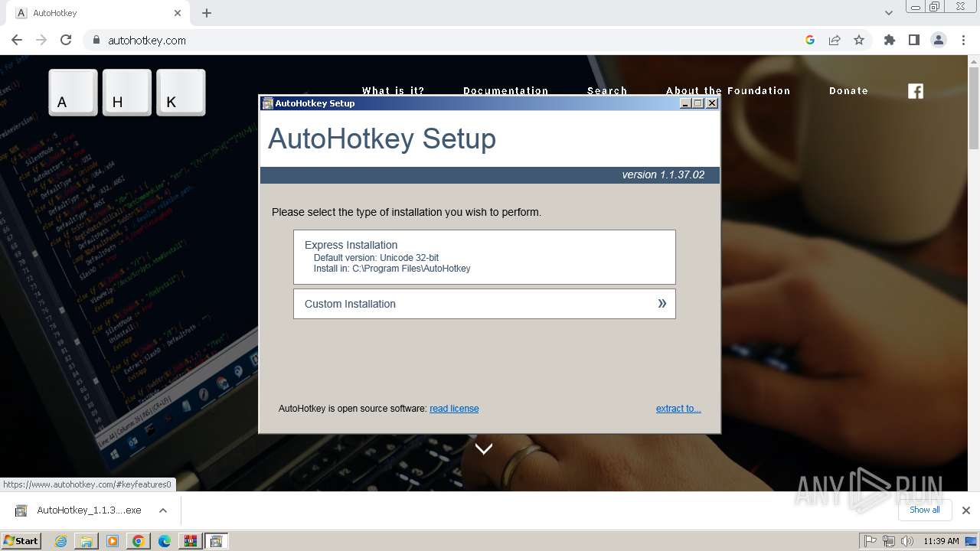Open the Documentation menu item

(x=505, y=90)
